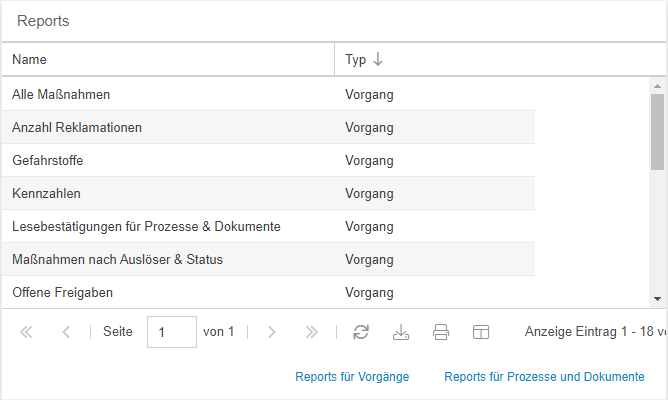Click the vertical scrollbar thumb
Screen dimensions: 668x400
pyautogui.click(x=657, y=130)
